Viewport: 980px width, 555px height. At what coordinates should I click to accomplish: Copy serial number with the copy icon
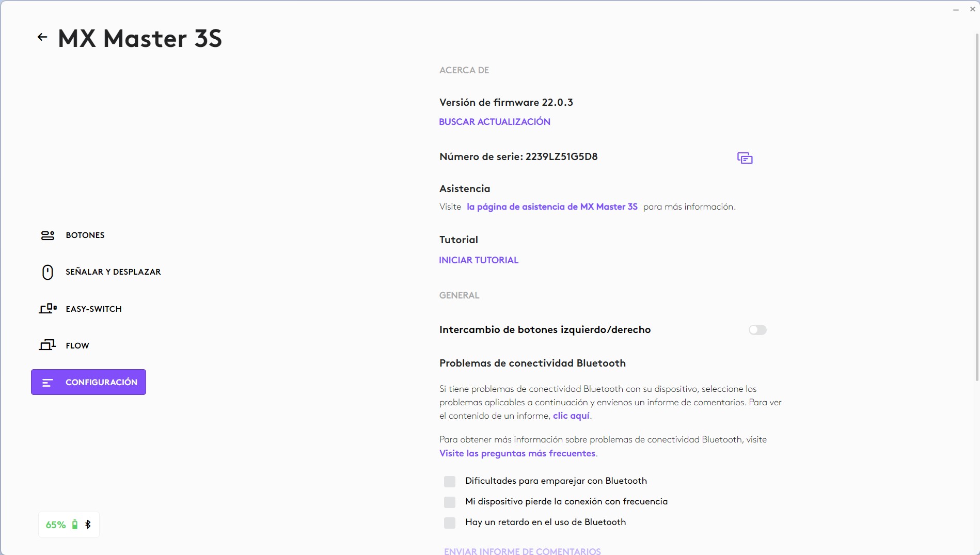click(745, 158)
